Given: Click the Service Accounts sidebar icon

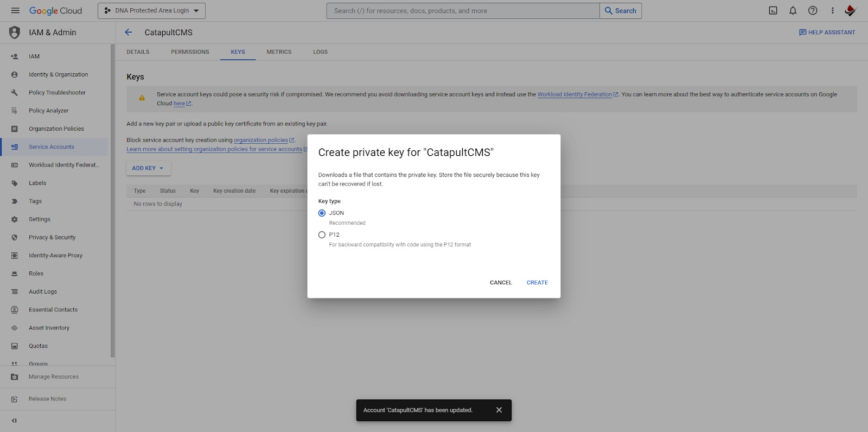Looking at the screenshot, I should [15, 147].
